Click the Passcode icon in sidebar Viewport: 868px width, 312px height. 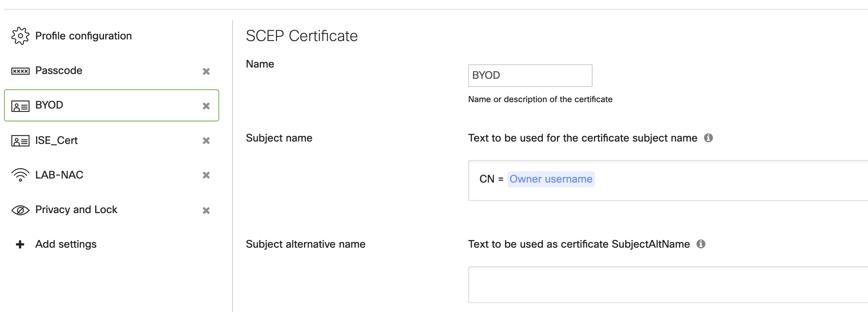[20, 71]
